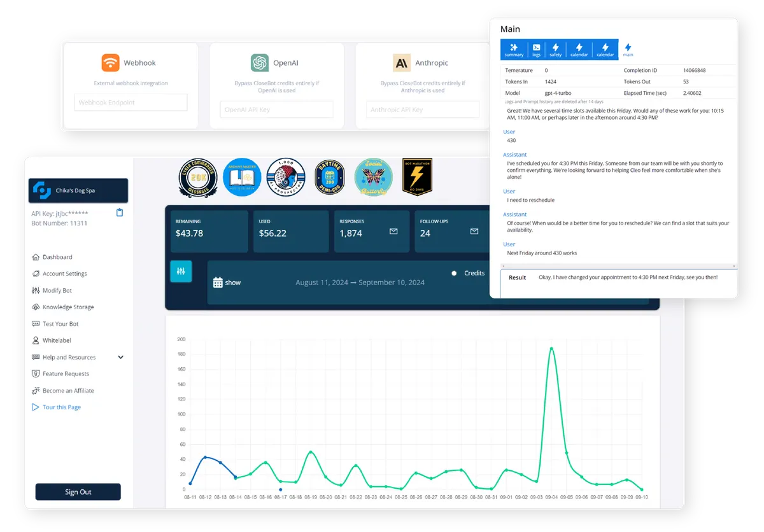Click the Sign Out button
Screen dimensions: 764x532
[78, 492]
